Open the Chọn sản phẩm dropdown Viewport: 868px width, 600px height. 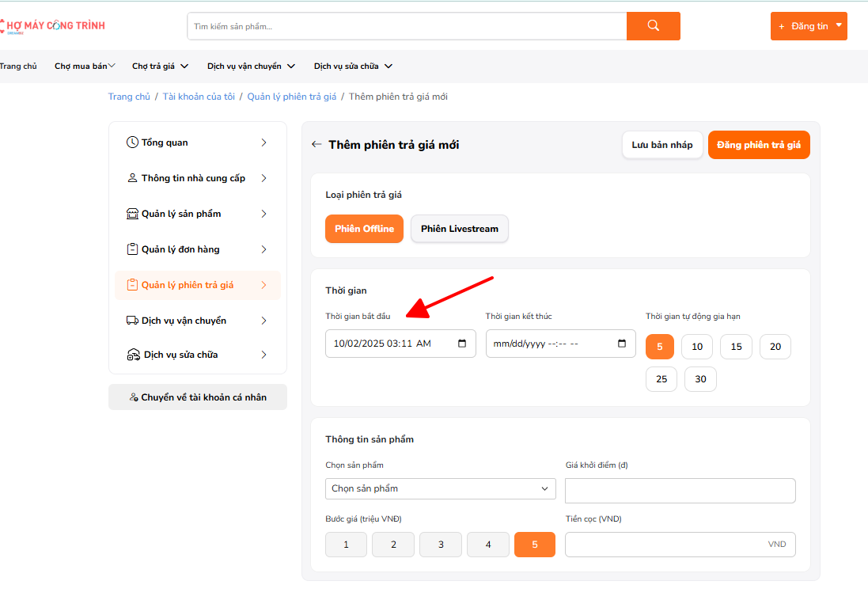[x=440, y=488]
